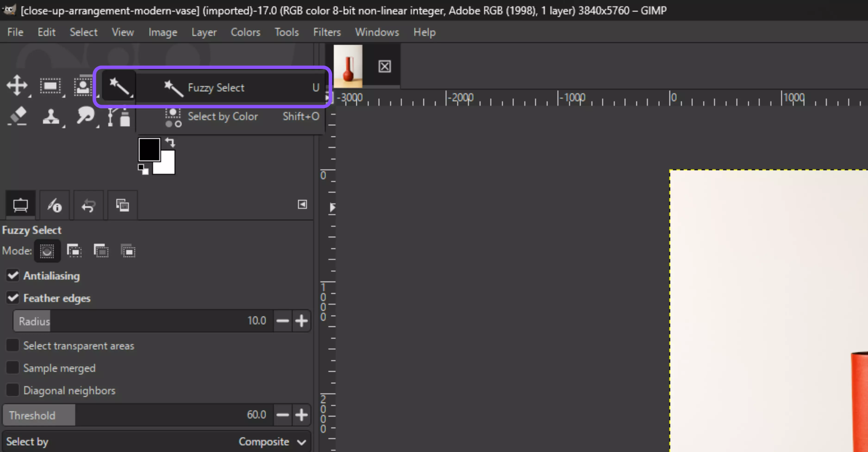The image size is (868, 452).
Task: Increase the Threshold value with plus button
Action: click(x=301, y=414)
